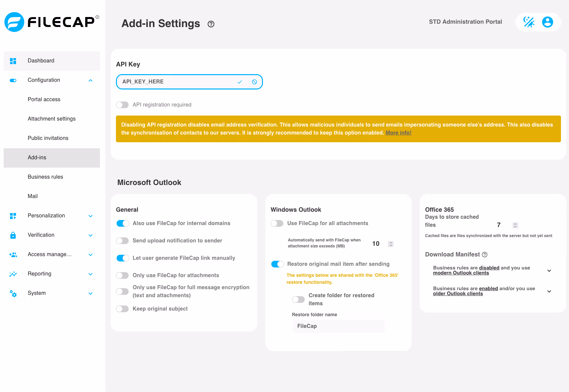Expand enabled business rules manifest option
This screenshot has width=569, height=392.
click(x=549, y=291)
